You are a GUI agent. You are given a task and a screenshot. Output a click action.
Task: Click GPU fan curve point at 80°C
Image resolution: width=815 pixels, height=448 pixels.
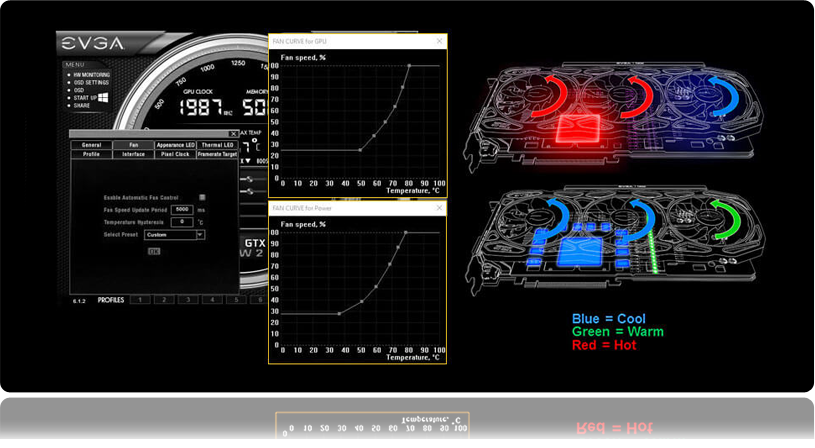coord(409,65)
